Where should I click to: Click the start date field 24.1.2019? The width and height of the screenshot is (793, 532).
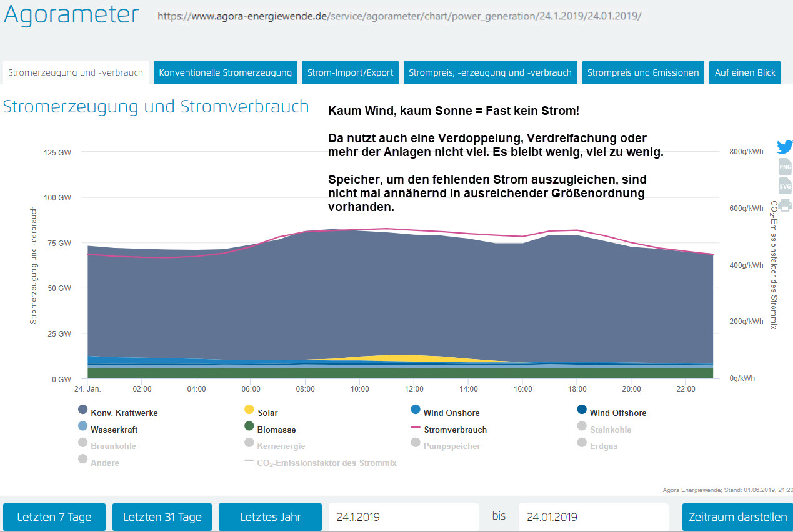click(x=403, y=517)
